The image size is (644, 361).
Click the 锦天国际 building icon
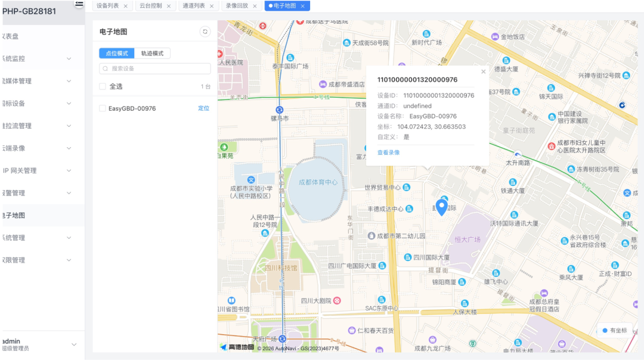551,88
